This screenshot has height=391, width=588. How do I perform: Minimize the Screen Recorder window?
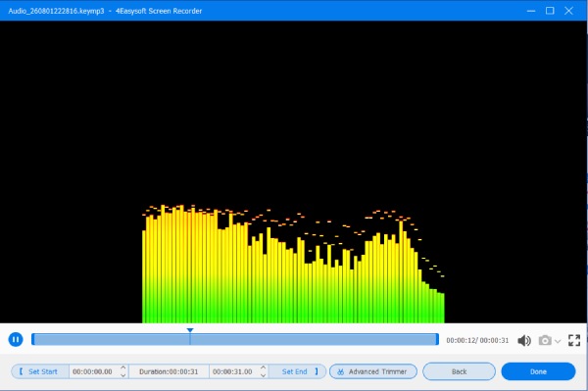[x=531, y=11]
